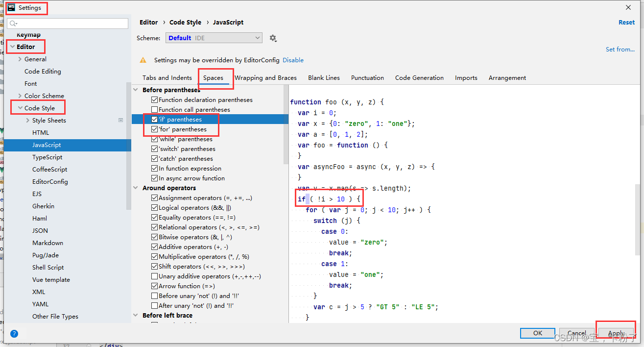Expand the Style Sheets node
The image size is (644, 347).
pyautogui.click(x=27, y=121)
